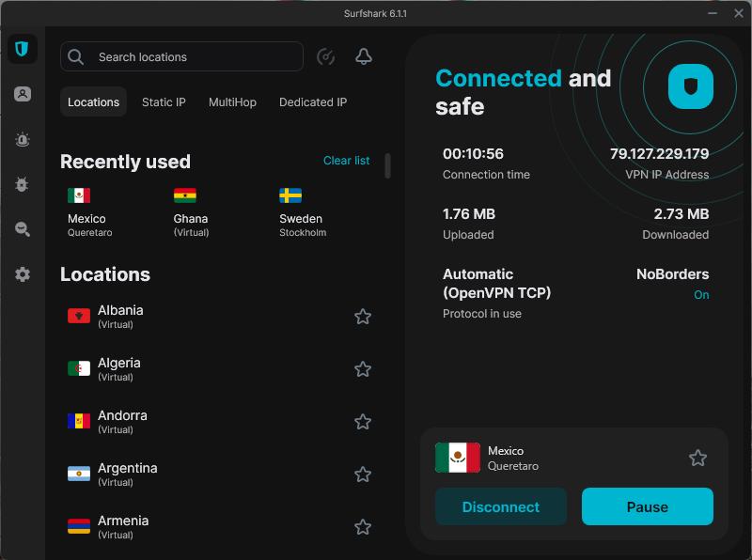Image resolution: width=752 pixels, height=560 pixels.
Task: Click Ghana (Virtual) recent label
Action: click(191, 225)
